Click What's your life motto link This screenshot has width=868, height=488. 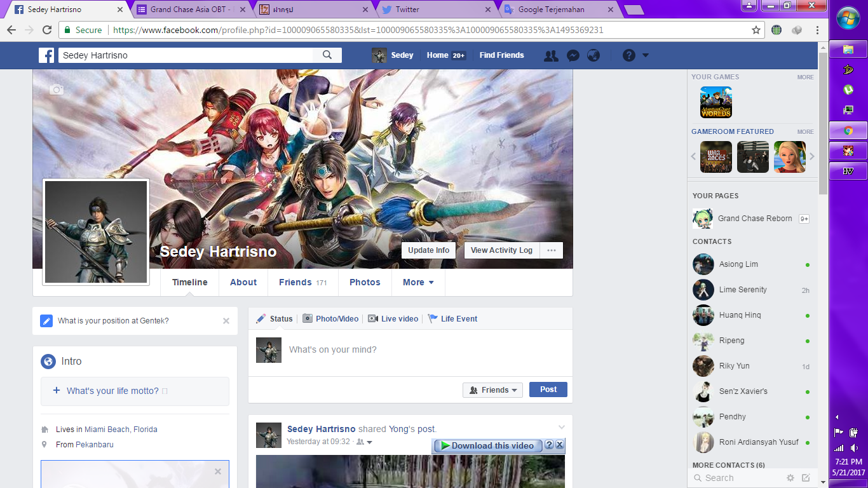point(112,391)
